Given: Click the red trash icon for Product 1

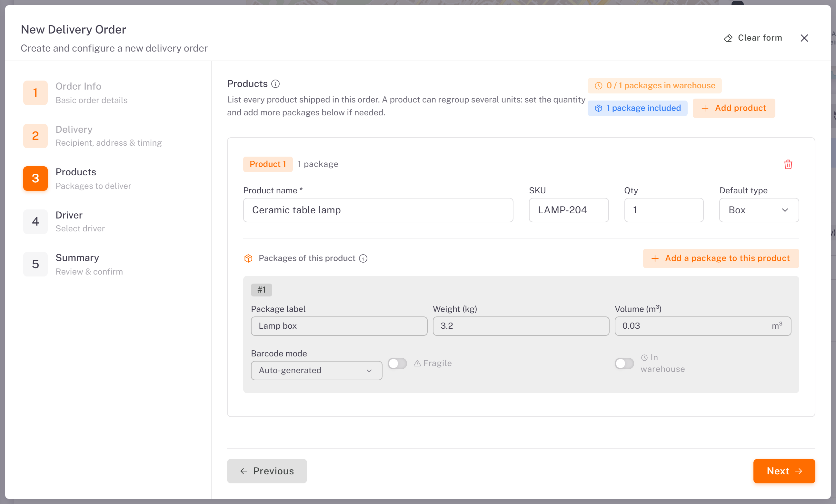Looking at the screenshot, I should tap(788, 164).
